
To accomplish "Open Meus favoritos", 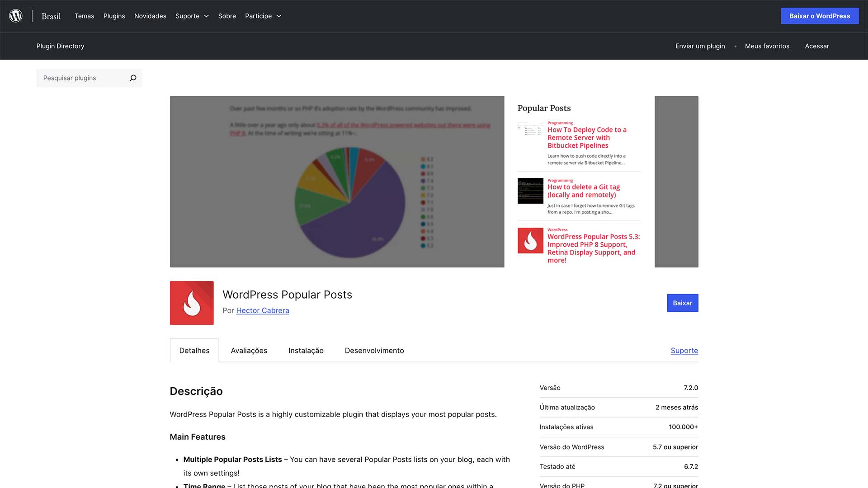I will 767,46.
